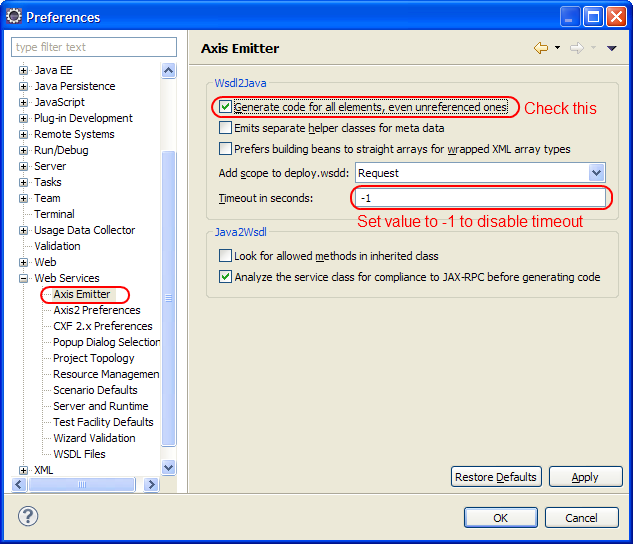Expand the Usage Data Collector node
Image resolution: width=633 pixels, height=544 pixels.
[x=23, y=230]
